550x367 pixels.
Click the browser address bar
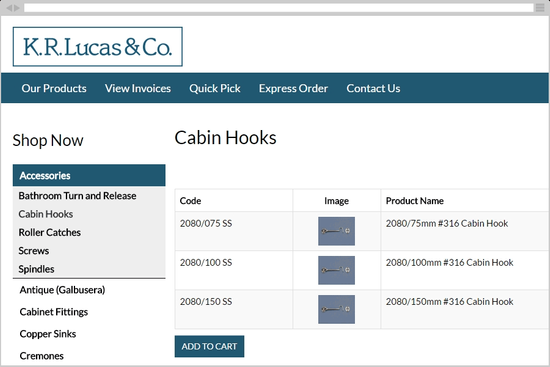[x=279, y=8]
